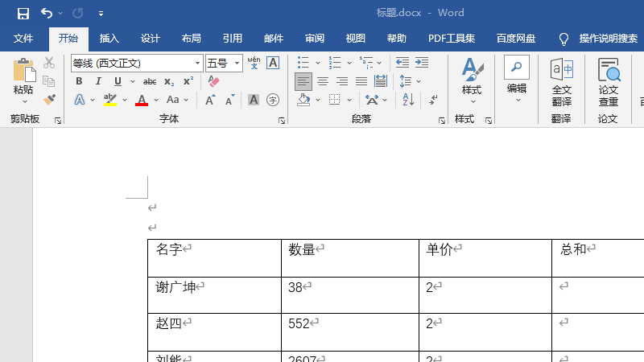Image resolution: width=644 pixels, height=362 pixels.
Task: Open the Full Text Translate tool
Action: (x=561, y=83)
